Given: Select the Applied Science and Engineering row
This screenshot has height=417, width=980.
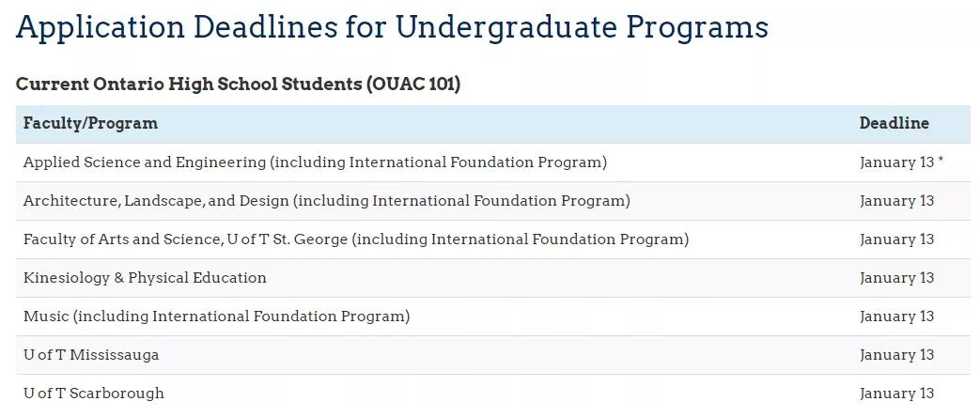Looking at the screenshot, I should 315,162.
